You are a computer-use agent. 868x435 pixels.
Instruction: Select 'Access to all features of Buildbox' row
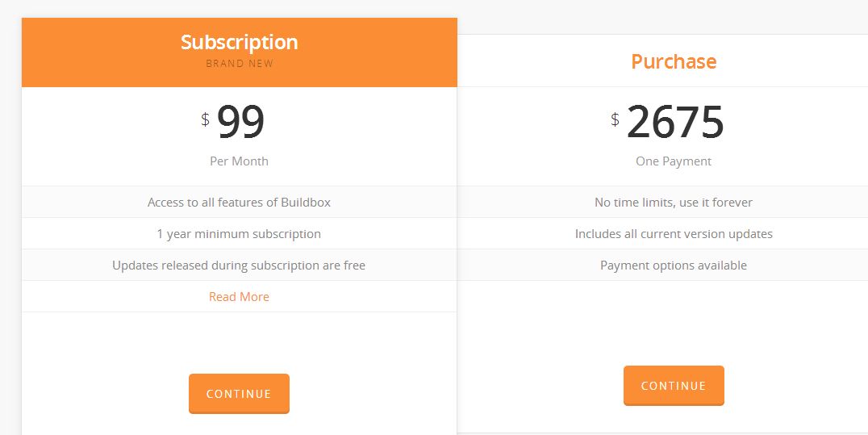coord(239,202)
